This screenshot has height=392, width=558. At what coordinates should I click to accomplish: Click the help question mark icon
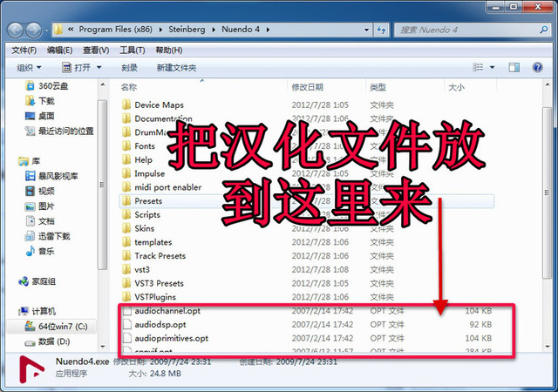coord(540,67)
